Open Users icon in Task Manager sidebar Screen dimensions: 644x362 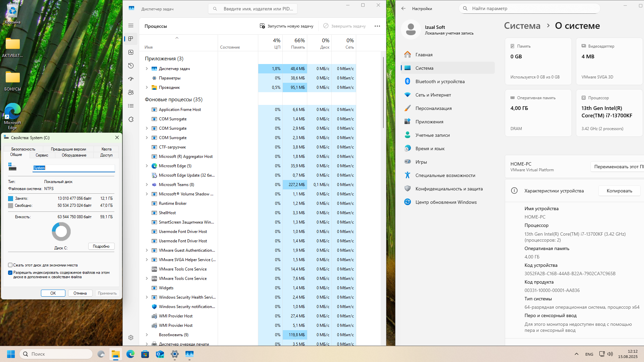(131, 93)
